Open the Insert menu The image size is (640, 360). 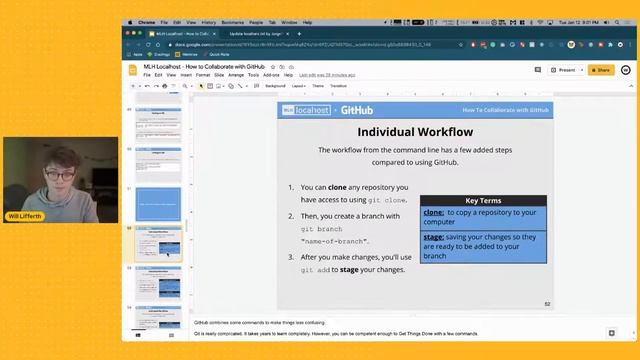[x=186, y=75]
